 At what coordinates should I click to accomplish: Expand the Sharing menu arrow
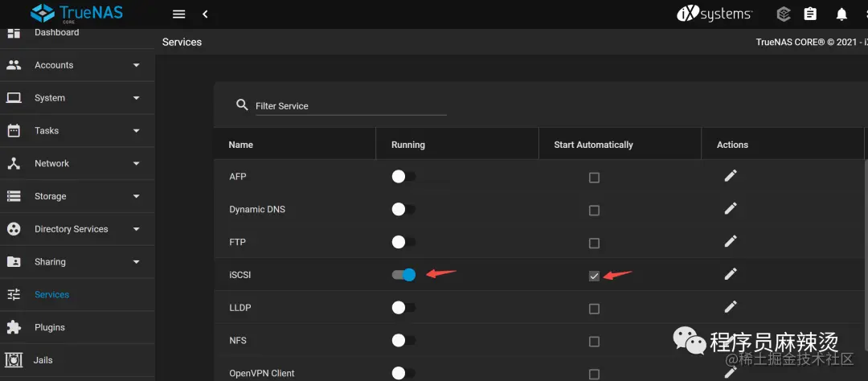[x=136, y=261]
